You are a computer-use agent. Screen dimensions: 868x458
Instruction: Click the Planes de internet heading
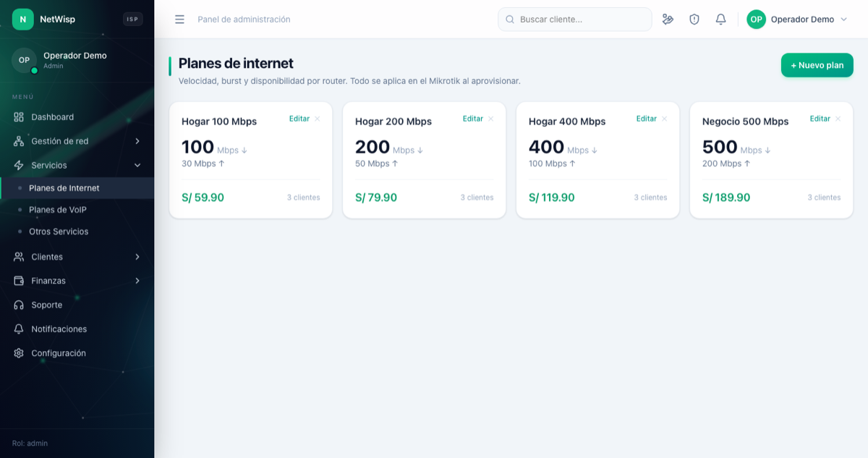pyautogui.click(x=236, y=64)
